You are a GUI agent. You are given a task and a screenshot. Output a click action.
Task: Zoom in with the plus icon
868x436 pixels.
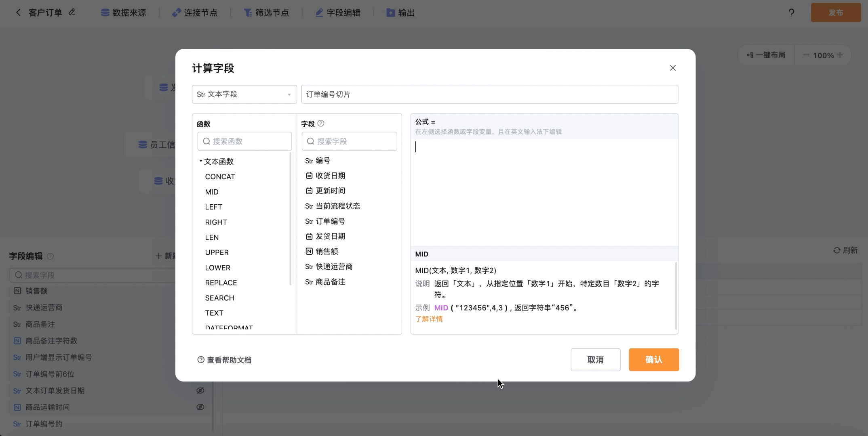coord(840,55)
